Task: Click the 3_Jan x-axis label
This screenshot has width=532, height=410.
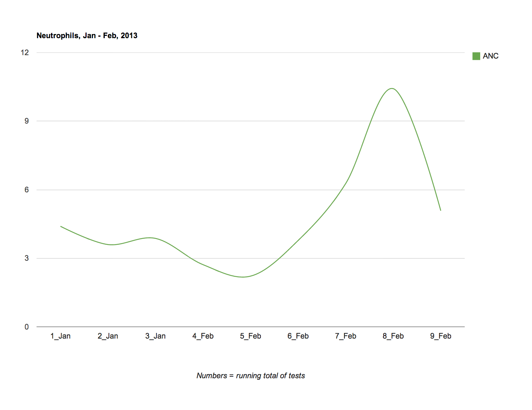Action: click(155, 336)
